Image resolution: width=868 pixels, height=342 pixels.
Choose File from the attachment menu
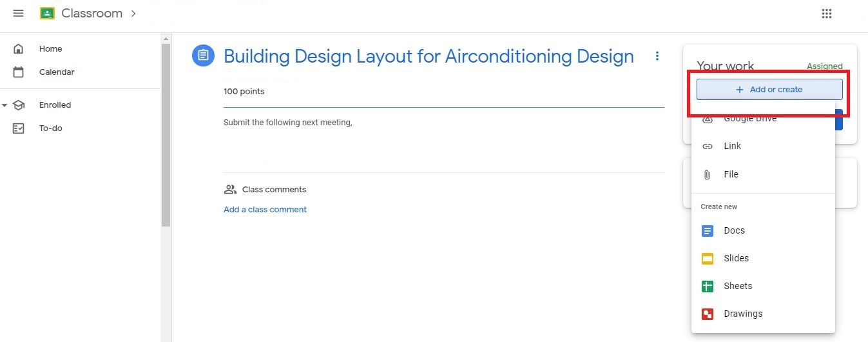click(731, 174)
